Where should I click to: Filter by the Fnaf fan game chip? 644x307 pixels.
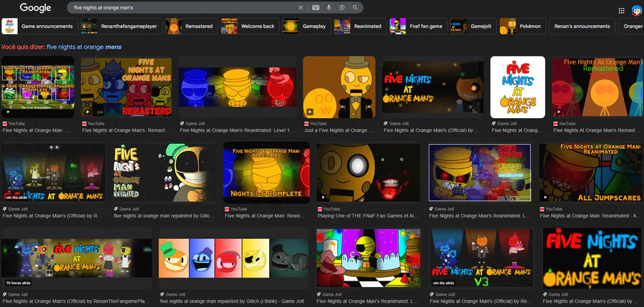pos(418,26)
